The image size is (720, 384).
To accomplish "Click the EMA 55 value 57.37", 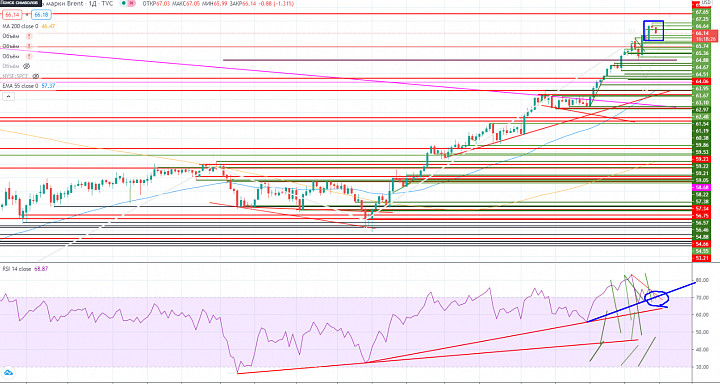I will [x=48, y=86].
